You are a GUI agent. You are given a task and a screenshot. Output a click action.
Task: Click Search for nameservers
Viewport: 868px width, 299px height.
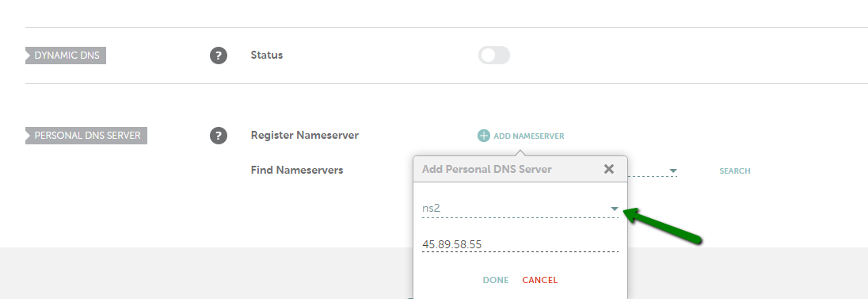point(735,171)
